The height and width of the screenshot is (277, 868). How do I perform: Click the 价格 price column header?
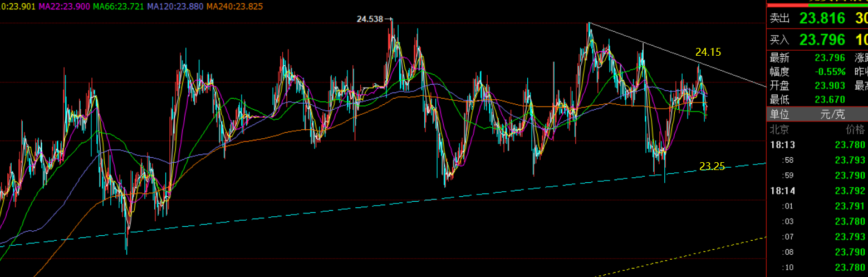tap(856, 130)
